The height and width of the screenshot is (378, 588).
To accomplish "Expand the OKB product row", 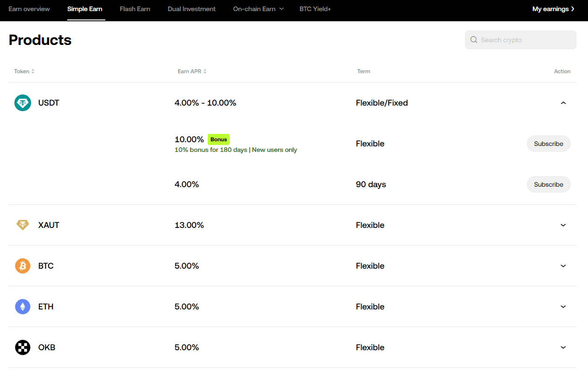I will [563, 347].
